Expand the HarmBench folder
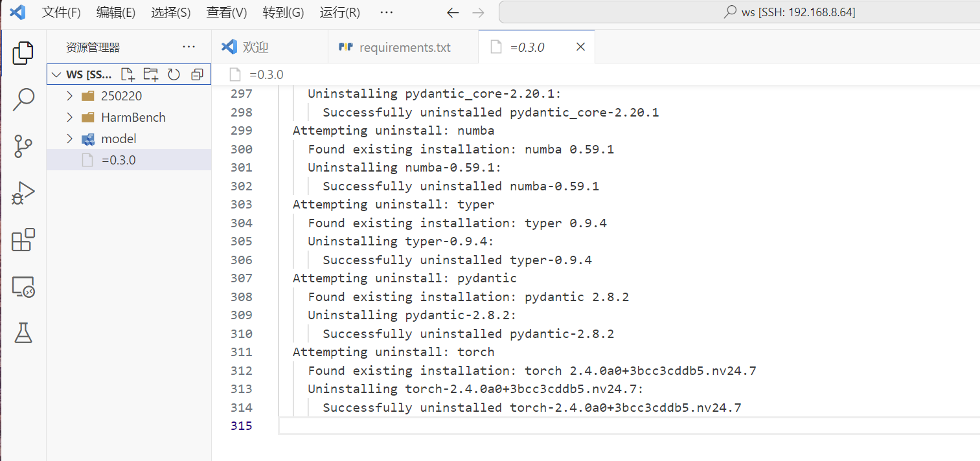The image size is (980, 461). [x=133, y=117]
